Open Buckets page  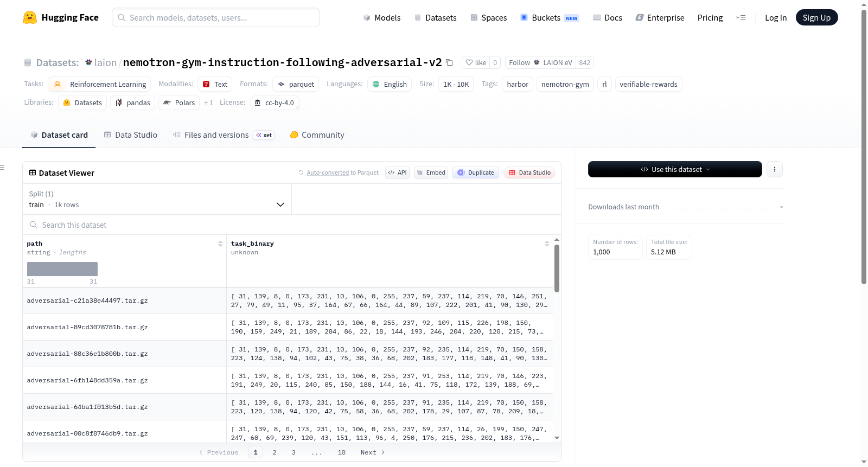tap(550, 17)
